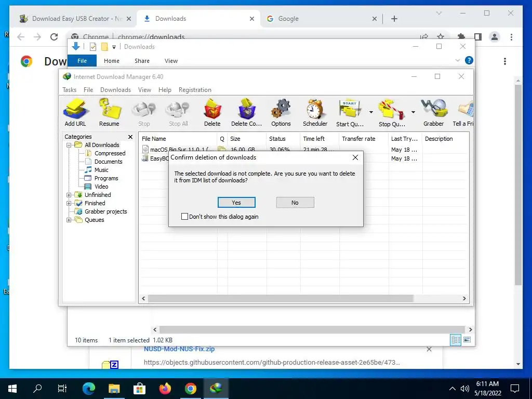Click the Stop All icon
Viewport: 532px width, 399px height.
pos(178,113)
